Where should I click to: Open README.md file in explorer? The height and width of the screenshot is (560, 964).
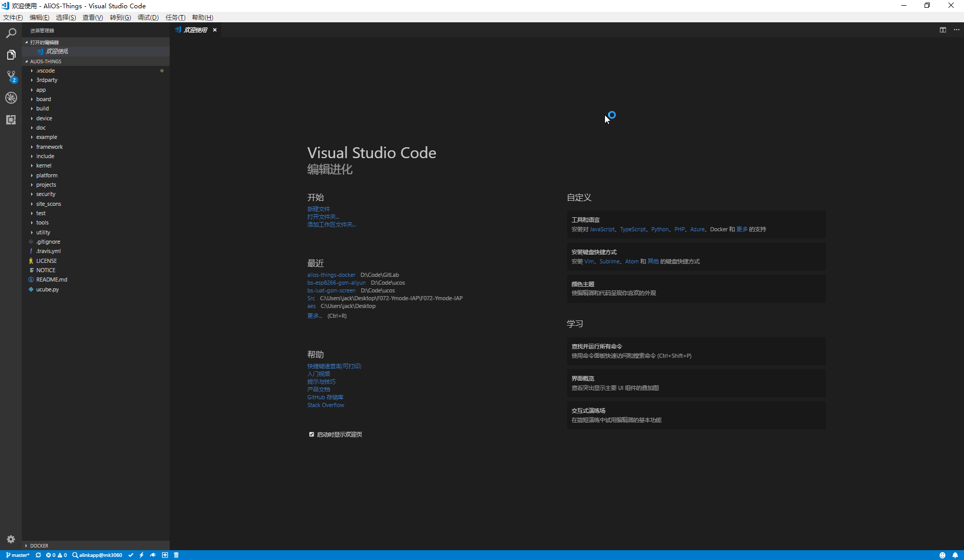coord(95,279)
